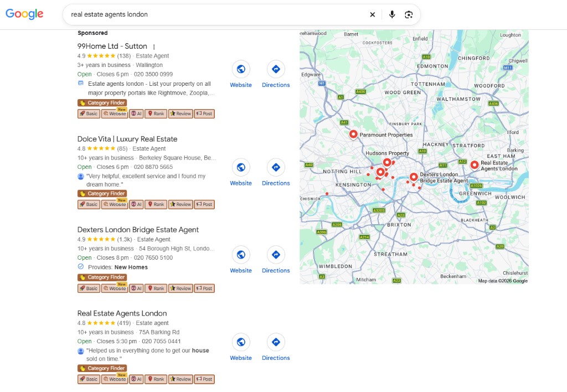Click the Rank button under 99Home Ltd
The height and width of the screenshot is (392, 567).
156,114
